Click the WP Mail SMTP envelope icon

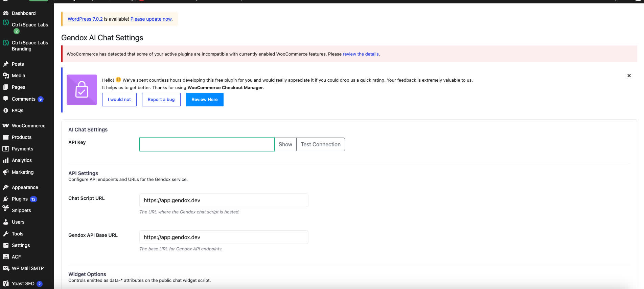[6, 268]
